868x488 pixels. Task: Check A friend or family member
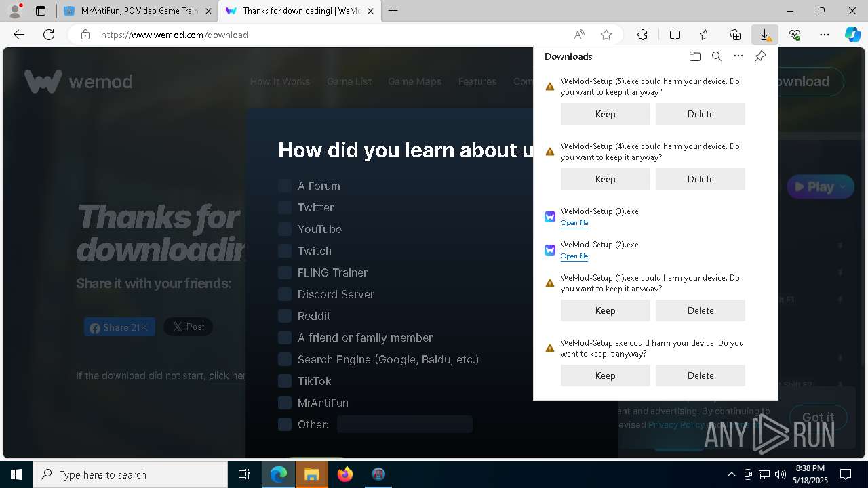tap(285, 338)
